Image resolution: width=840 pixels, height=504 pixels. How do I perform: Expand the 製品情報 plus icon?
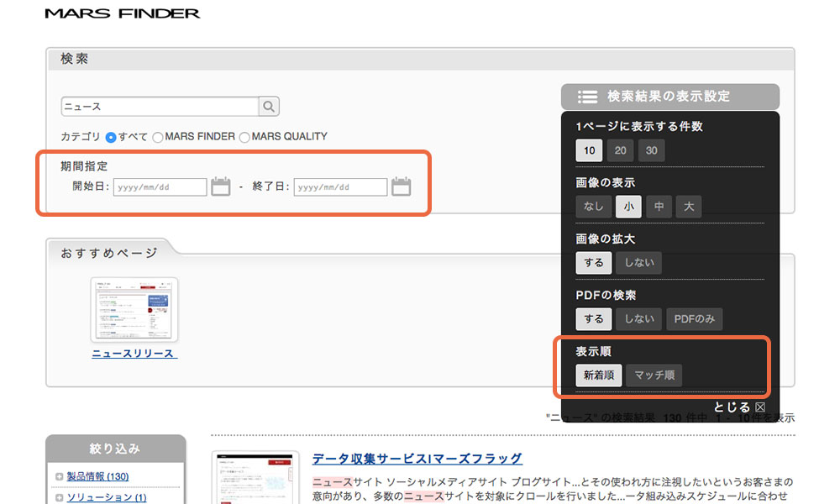pyautogui.click(x=59, y=476)
